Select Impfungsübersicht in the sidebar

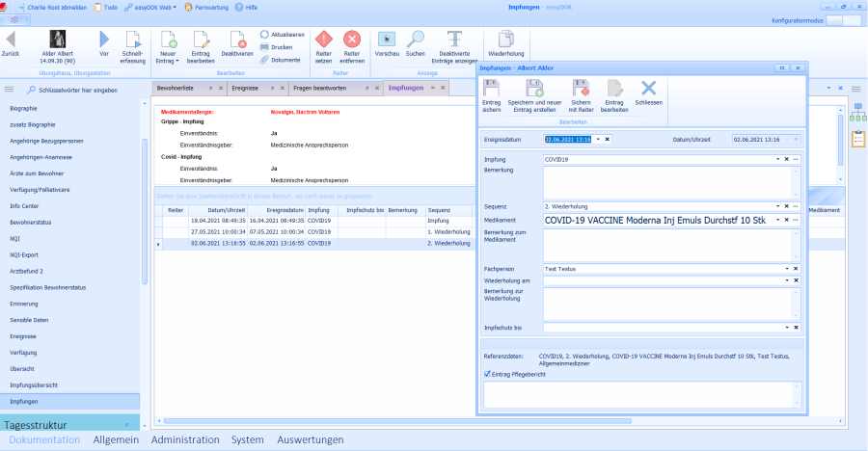[x=37, y=385]
